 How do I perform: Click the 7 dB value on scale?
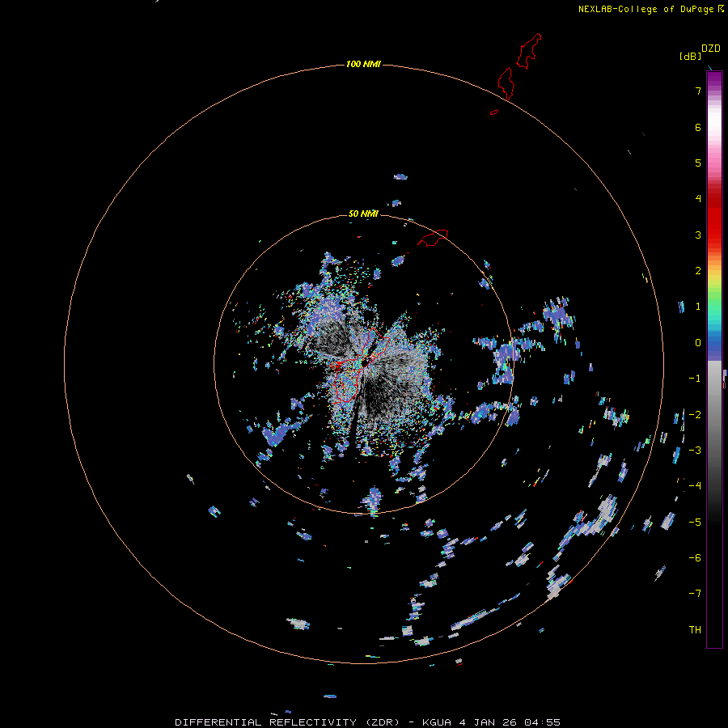(x=698, y=91)
